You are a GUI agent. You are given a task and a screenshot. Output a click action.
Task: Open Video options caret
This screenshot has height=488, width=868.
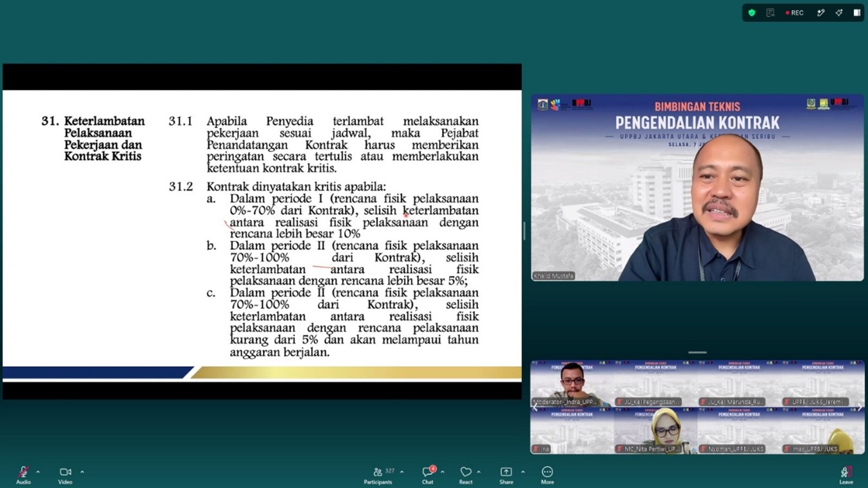(82, 472)
